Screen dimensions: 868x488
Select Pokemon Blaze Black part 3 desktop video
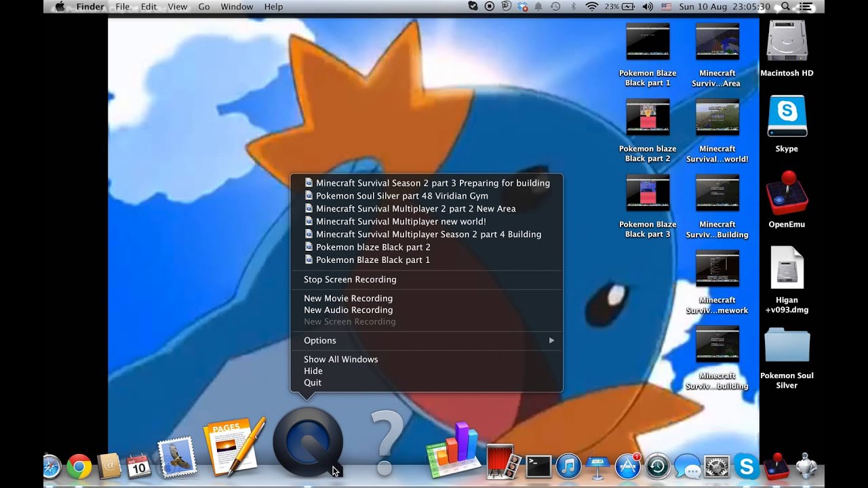[x=648, y=206]
